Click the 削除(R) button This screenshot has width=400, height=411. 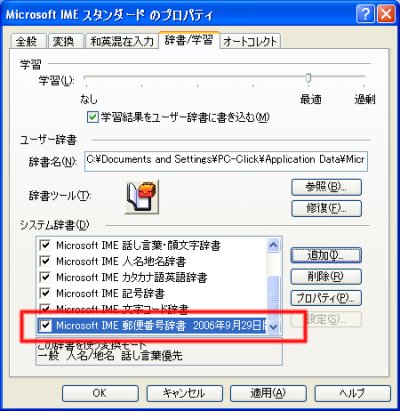326,277
